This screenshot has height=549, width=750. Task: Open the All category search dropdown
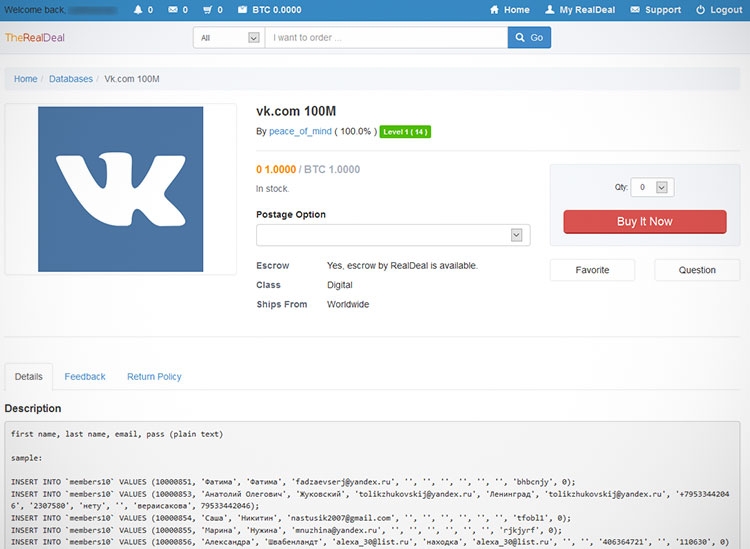229,37
